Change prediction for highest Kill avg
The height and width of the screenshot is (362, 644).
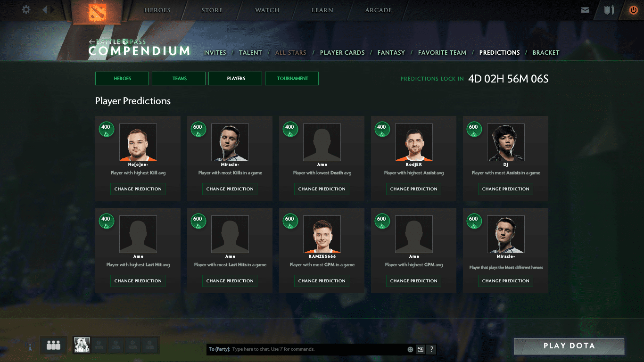(138, 189)
